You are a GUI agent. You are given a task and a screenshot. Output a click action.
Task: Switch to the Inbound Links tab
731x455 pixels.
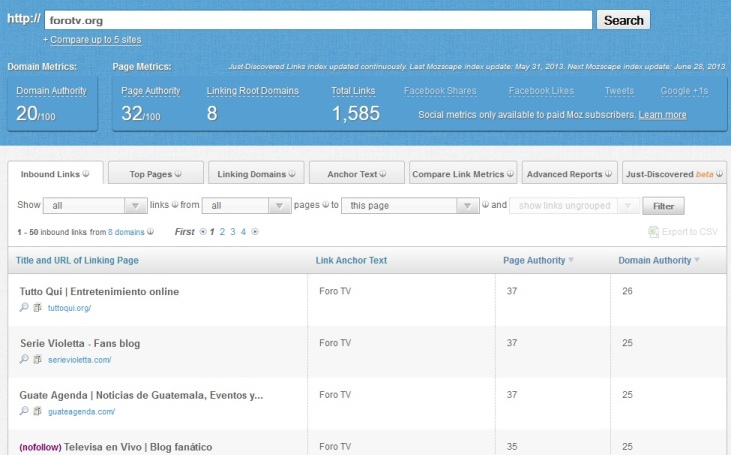pos(55,173)
